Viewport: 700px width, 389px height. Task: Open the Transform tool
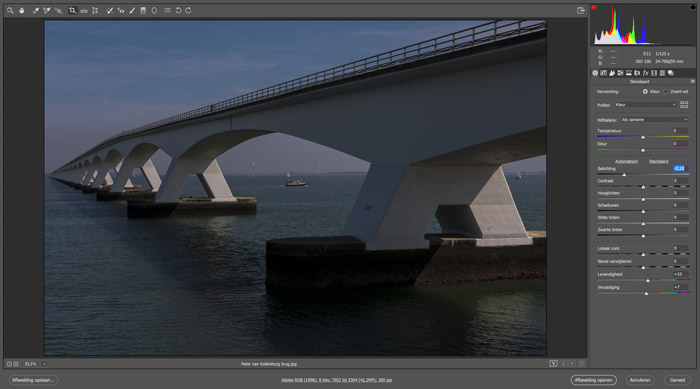point(95,10)
